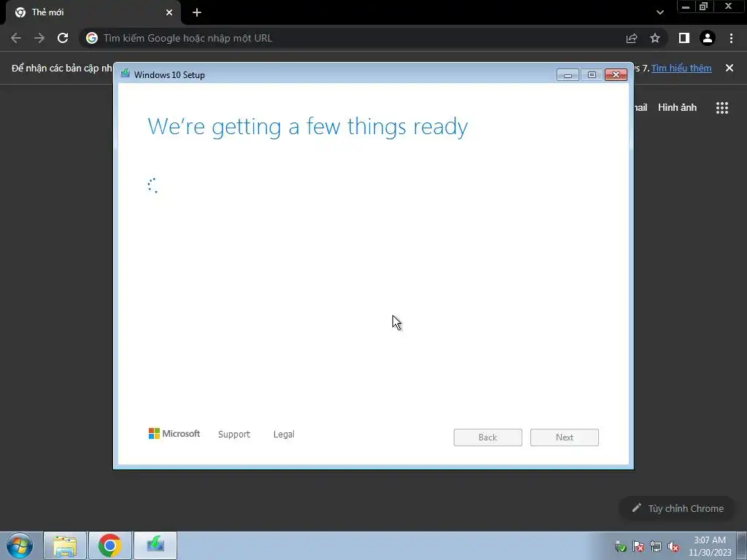Open the Support link in Setup
This screenshot has height=560, width=747.
pyautogui.click(x=234, y=435)
